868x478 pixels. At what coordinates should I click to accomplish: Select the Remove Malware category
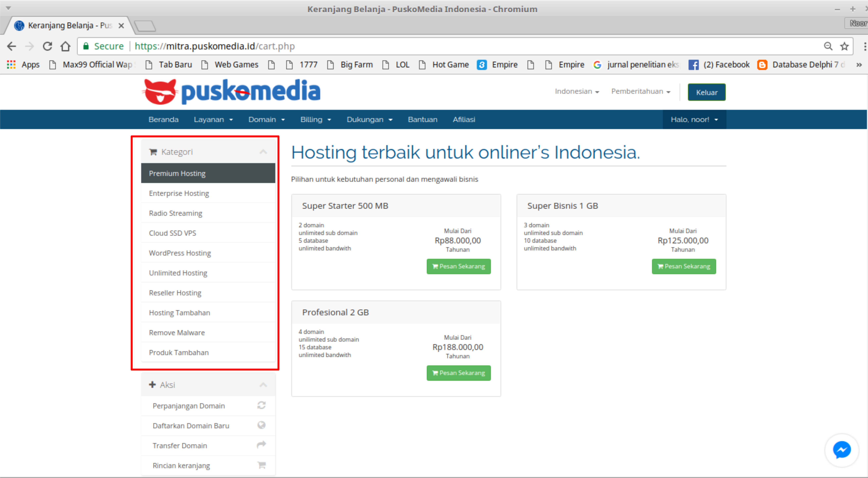208,332
